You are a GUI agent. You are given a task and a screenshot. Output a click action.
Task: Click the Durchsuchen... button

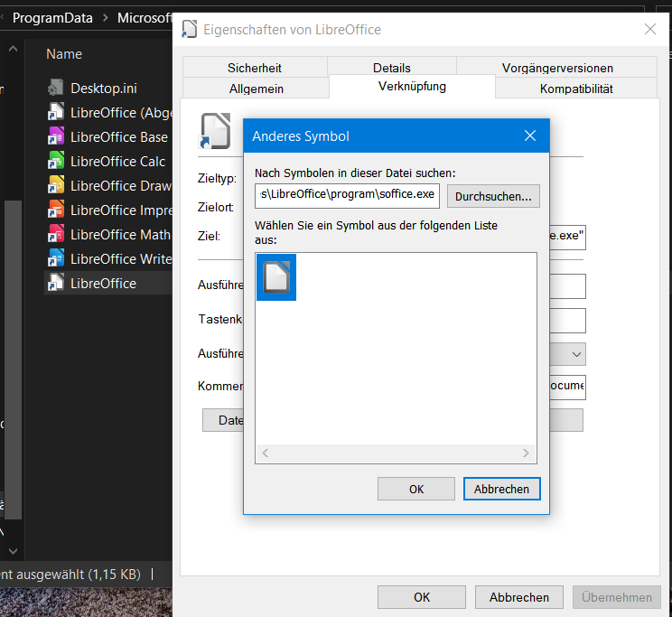click(493, 196)
